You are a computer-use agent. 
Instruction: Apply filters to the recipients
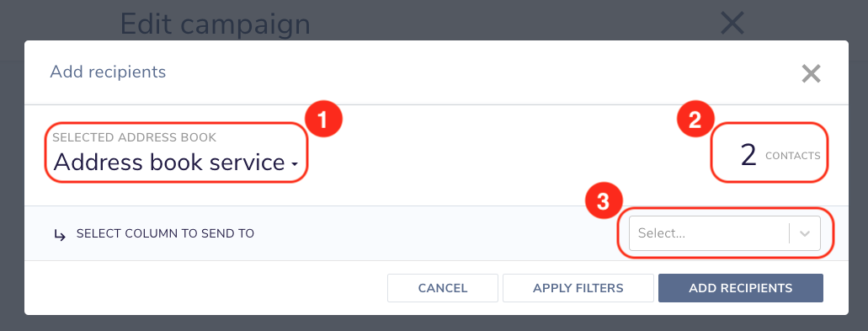pos(578,288)
